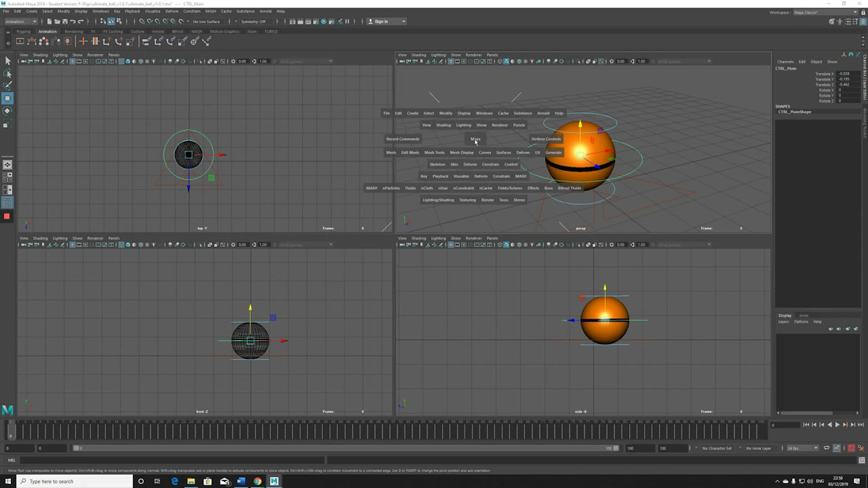868x488 pixels.
Task: Switch to select by hierarchy mode
Action: click(x=103, y=22)
